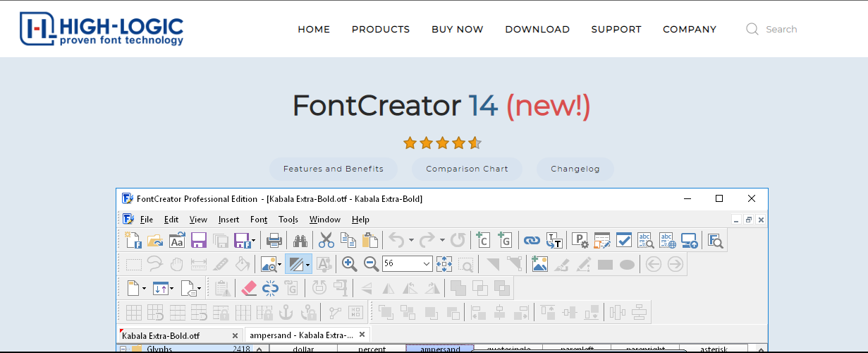
Task: Open the redo history dropdown arrow
Action: (442, 240)
